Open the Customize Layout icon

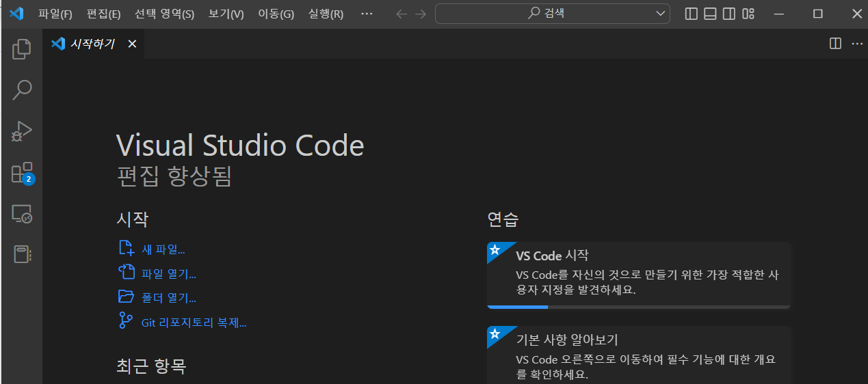748,14
